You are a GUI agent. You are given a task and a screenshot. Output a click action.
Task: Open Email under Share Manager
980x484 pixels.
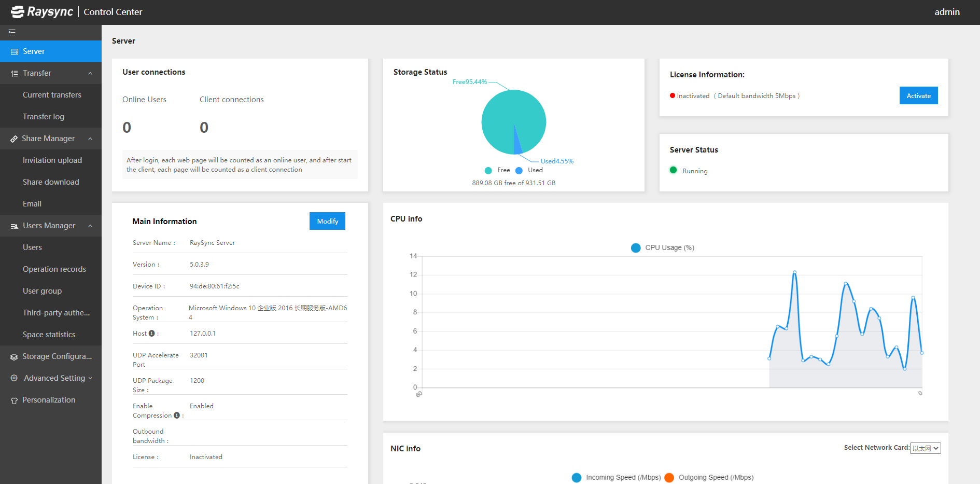(51, 204)
